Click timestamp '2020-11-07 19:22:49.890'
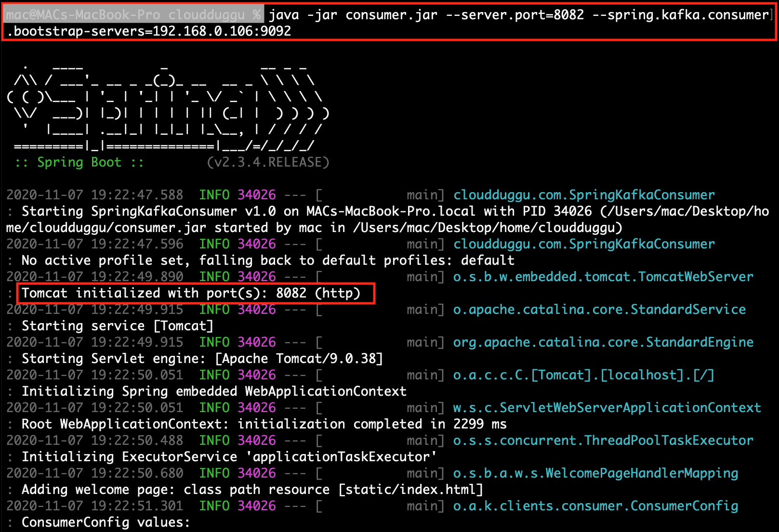779x532 pixels. pyautogui.click(x=94, y=277)
